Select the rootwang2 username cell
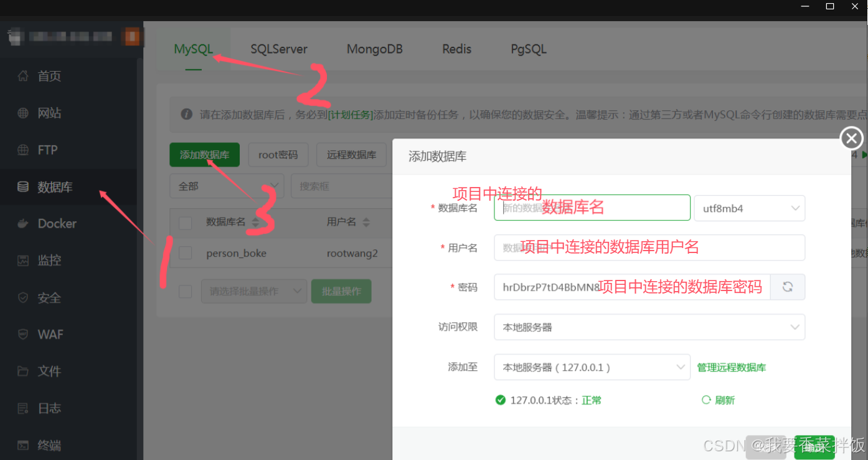 point(352,253)
